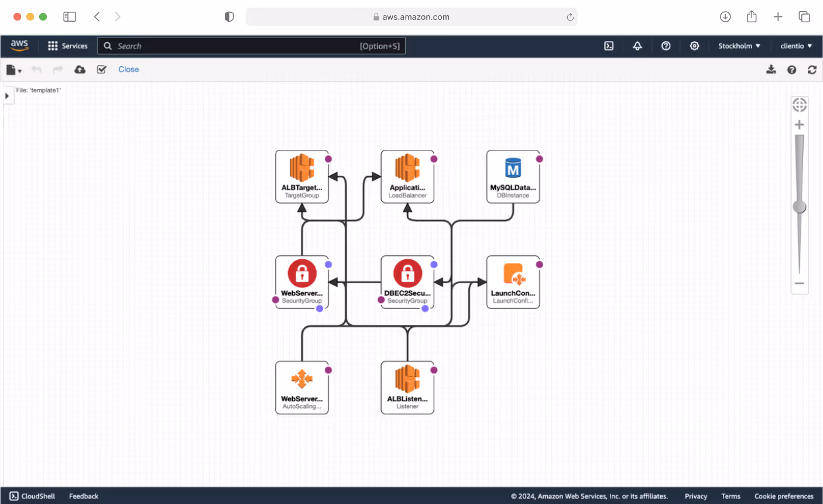Open the cloud upload icon in the toolbar
823x504 pixels.
pyautogui.click(x=80, y=69)
